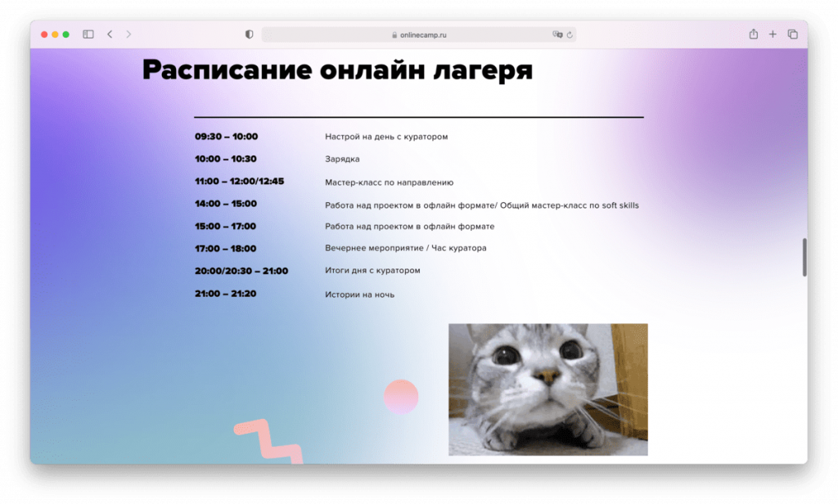Click the onlinecamp.ru address field
The width and height of the screenshot is (838, 504).
click(418, 34)
